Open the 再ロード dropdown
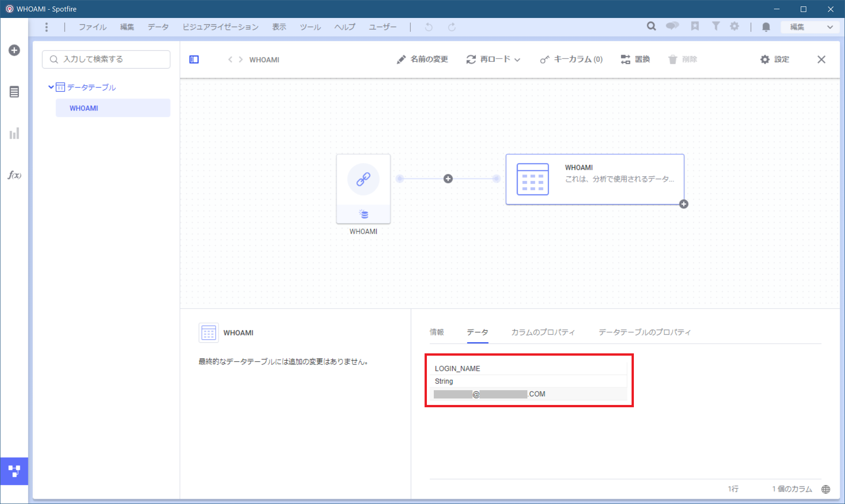The image size is (845, 504). tap(493, 59)
